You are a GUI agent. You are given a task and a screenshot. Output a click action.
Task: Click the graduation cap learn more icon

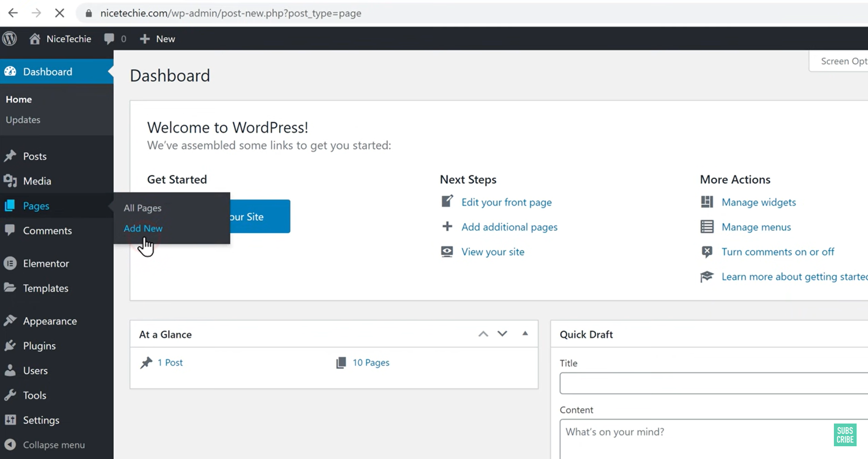pyautogui.click(x=707, y=277)
